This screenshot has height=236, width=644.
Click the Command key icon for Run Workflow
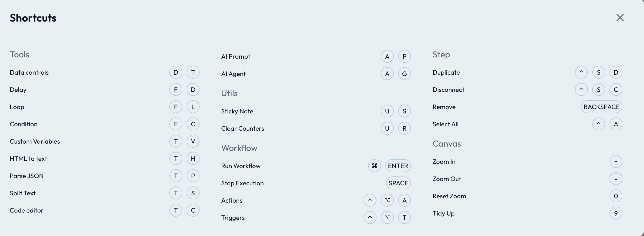point(375,166)
